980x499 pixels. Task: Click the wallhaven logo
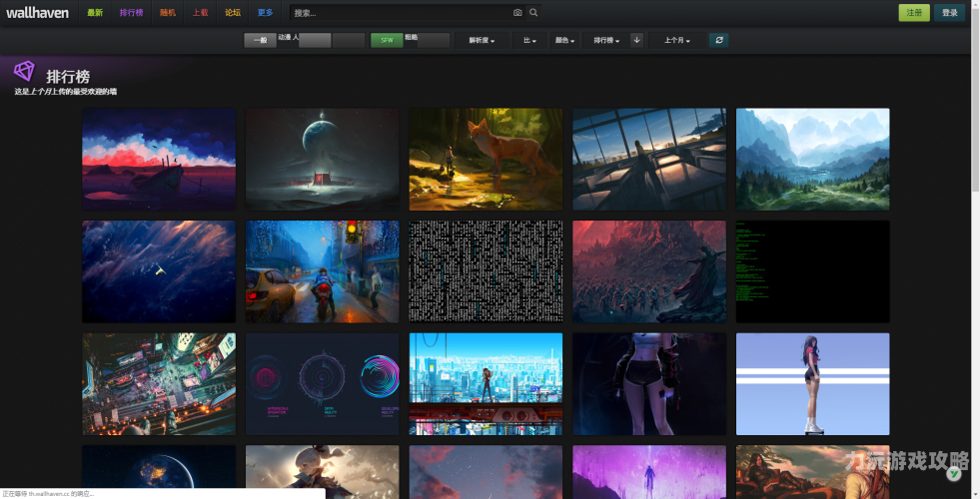(38, 13)
